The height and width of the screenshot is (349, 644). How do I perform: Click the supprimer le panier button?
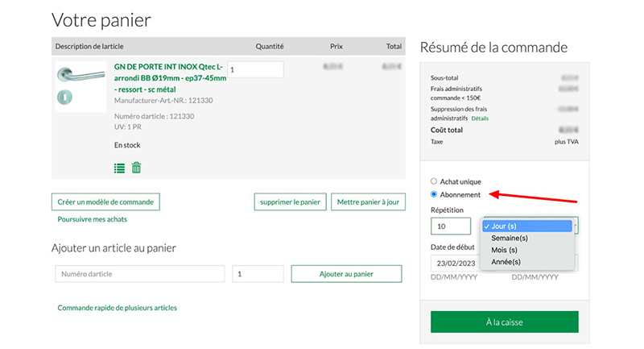(289, 202)
